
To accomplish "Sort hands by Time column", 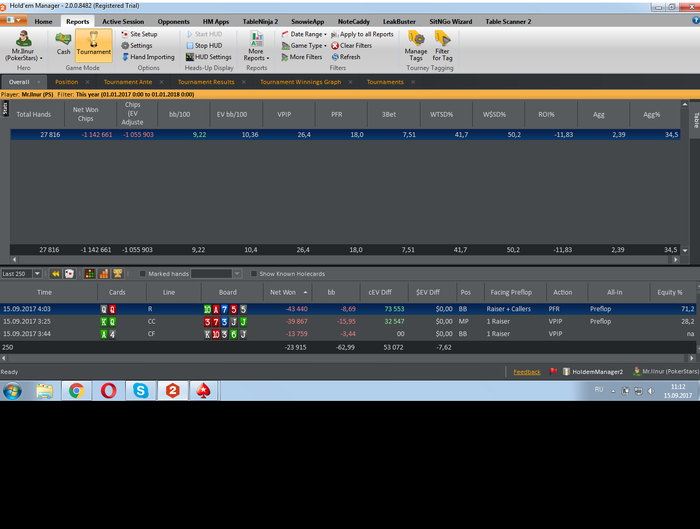I will (44, 292).
